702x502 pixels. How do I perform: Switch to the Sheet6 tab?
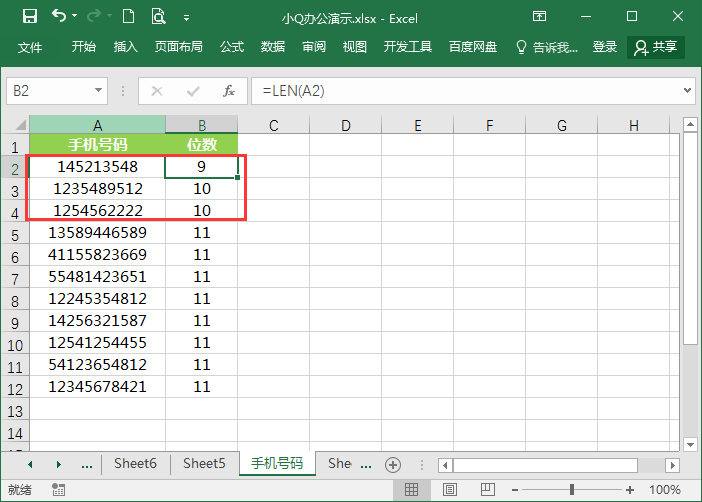click(x=135, y=463)
